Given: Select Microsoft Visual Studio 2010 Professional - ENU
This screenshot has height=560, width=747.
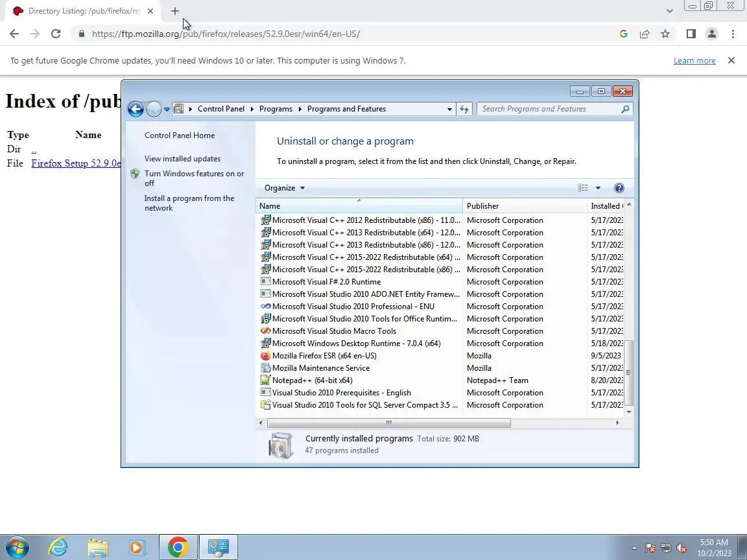Looking at the screenshot, I should click(x=353, y=307).
